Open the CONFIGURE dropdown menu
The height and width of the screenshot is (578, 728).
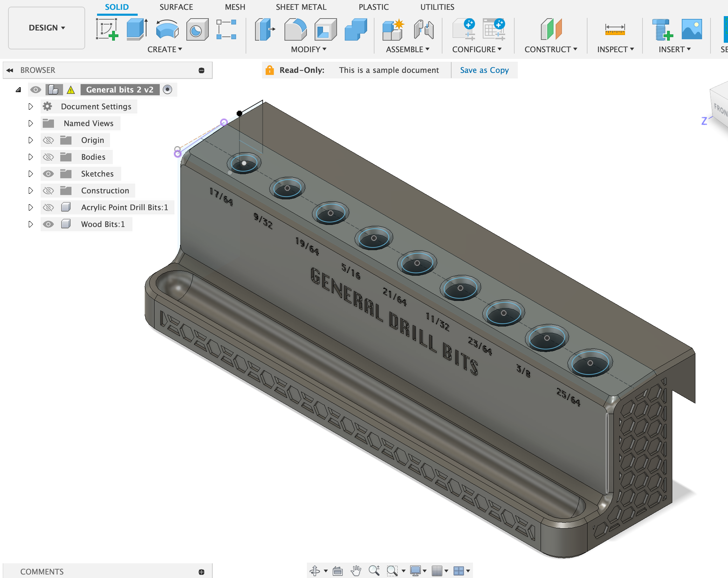[477, 49]
